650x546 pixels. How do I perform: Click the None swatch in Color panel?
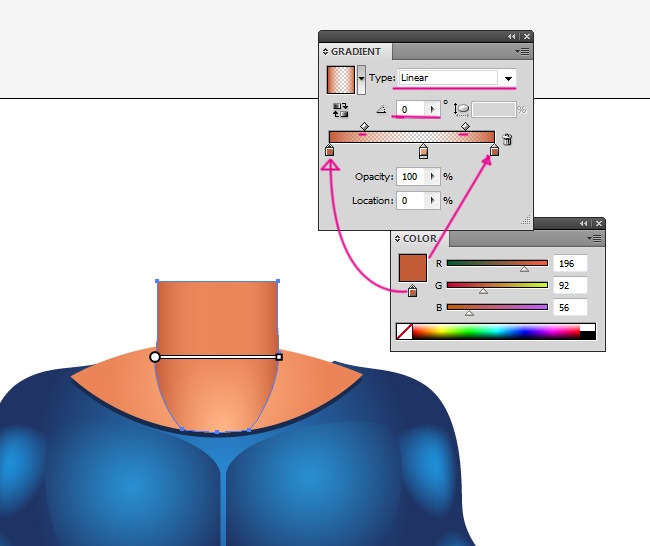[x=404, y=331]
